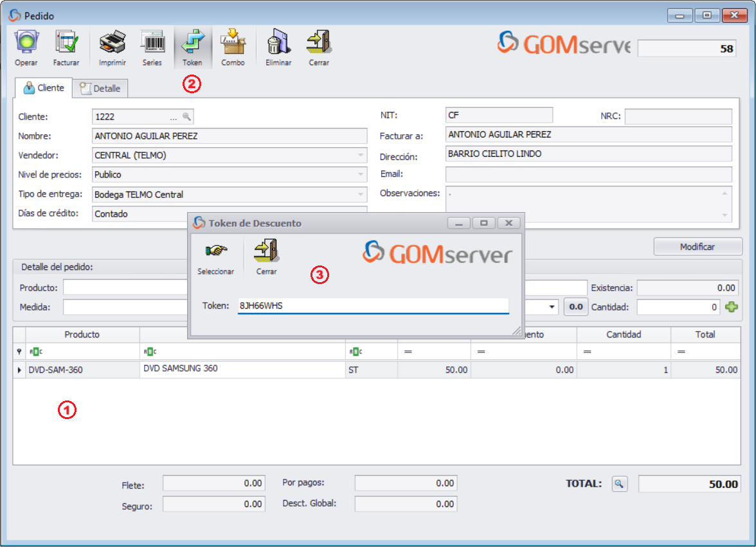Screen dimensions: 756x547
Task: Click the green plus to add product quantity
Action: tap(732, 307)
